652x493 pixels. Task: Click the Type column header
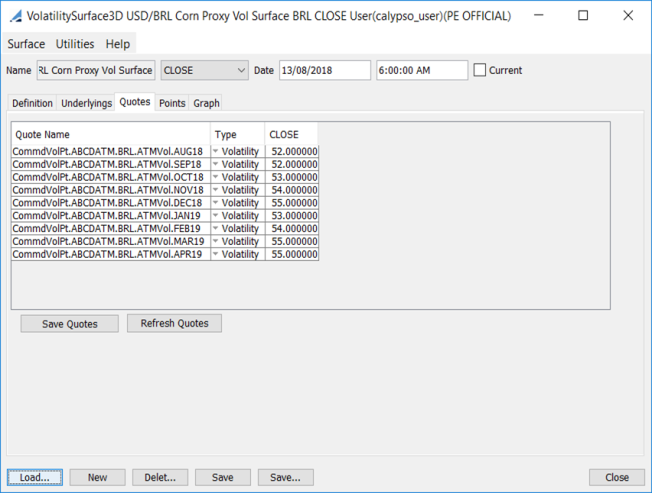point(238,134)
